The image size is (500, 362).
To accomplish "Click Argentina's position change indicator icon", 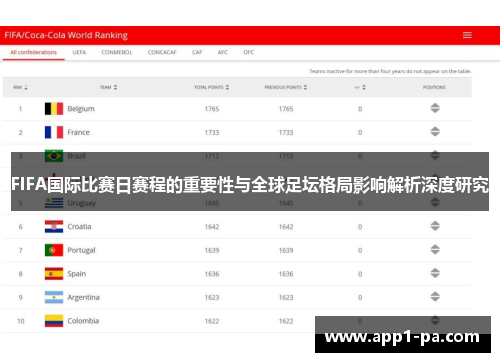I will (x=435, y=297).
